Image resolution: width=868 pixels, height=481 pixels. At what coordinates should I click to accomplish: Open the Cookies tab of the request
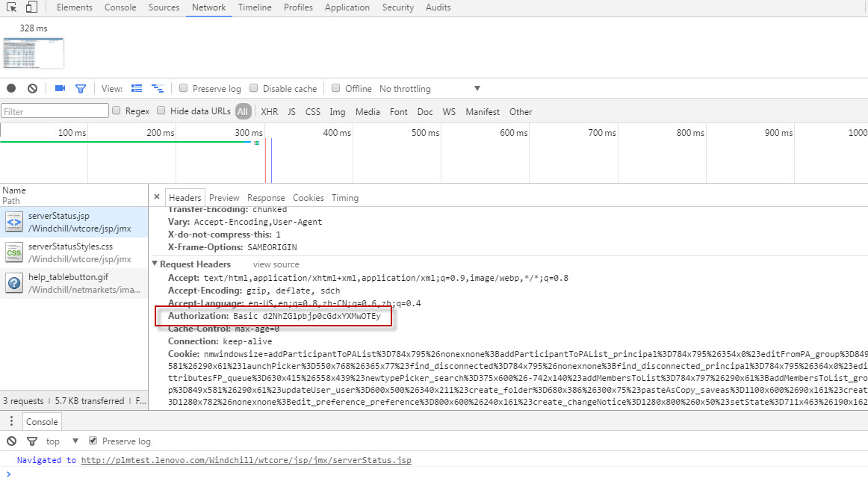click(308, 197)
